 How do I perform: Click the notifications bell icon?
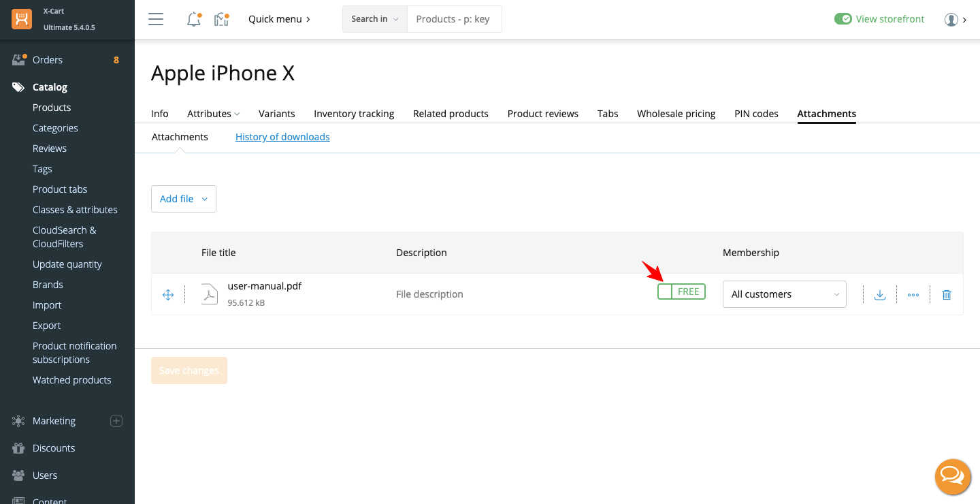[194, 19]
